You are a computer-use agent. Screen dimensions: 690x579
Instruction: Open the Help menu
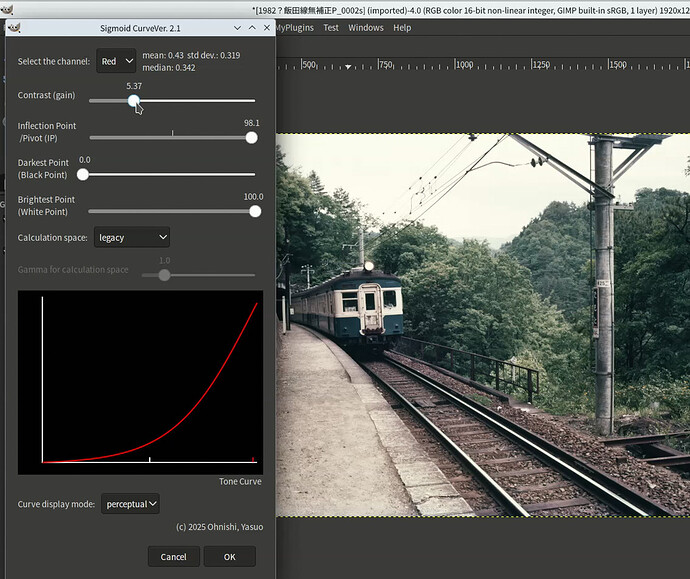[x=402, y=28]
